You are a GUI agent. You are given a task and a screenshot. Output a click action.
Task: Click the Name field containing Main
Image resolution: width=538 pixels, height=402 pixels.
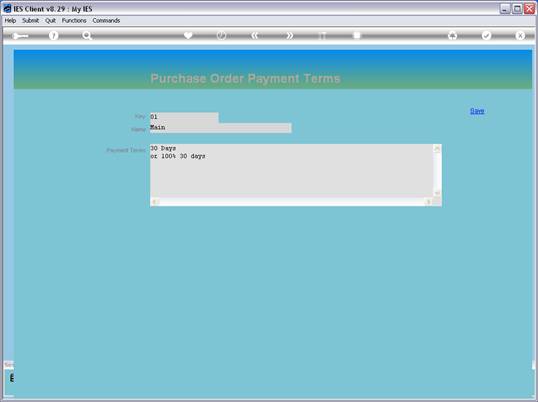(x=221, y=128)
